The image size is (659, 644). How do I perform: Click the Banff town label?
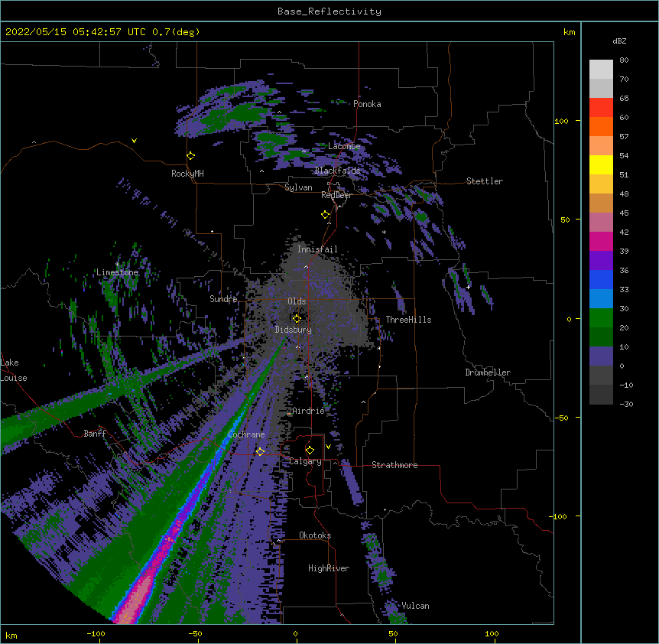pyautogui.click(x=95, y=434)
